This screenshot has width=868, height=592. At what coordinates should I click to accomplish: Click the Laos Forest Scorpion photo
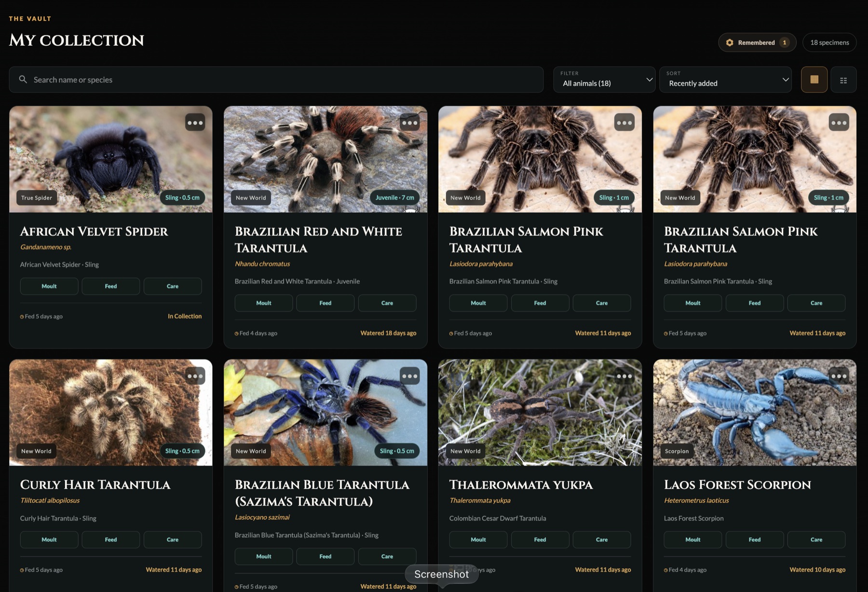click(x=755, y=413)
